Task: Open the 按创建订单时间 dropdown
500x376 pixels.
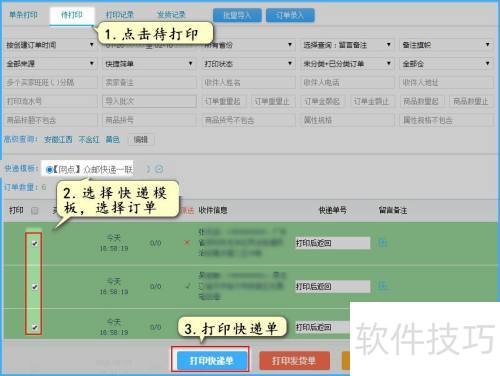Action: point(50,45)
